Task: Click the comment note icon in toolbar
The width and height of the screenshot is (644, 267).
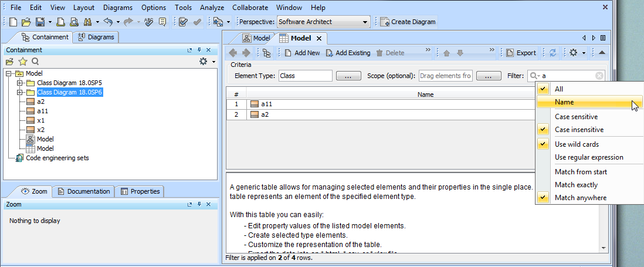Action: [x=162, y=22]
